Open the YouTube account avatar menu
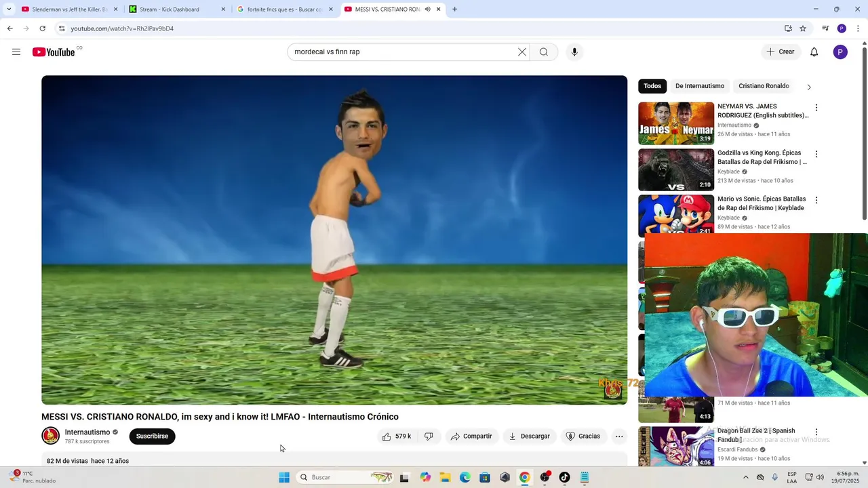868x488 pixels. [x=840, y=52]
